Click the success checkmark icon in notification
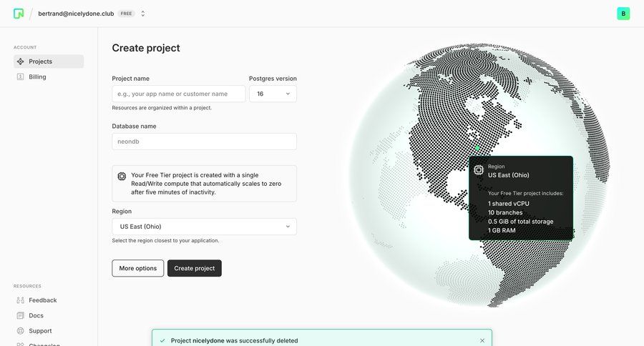644x346 pixels. click(x=162, y=341)
